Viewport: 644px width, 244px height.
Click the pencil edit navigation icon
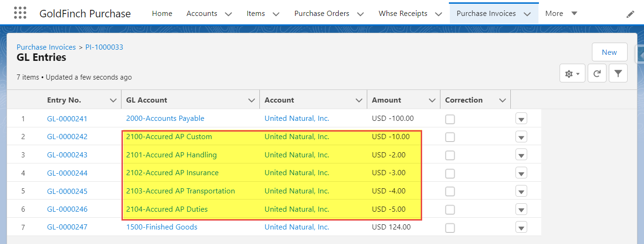pyautogui.click(x=630, y=14)
